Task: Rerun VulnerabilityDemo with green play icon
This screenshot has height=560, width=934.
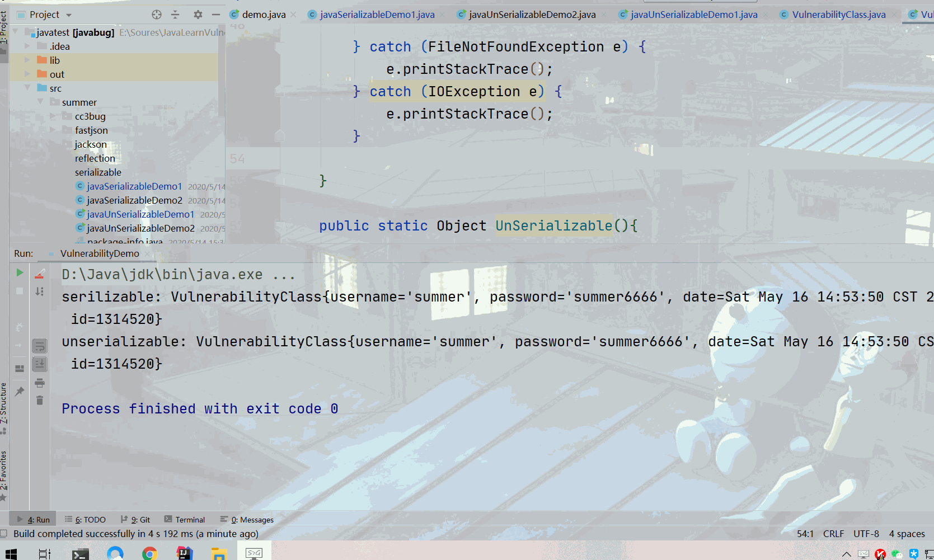Action: 20,272
